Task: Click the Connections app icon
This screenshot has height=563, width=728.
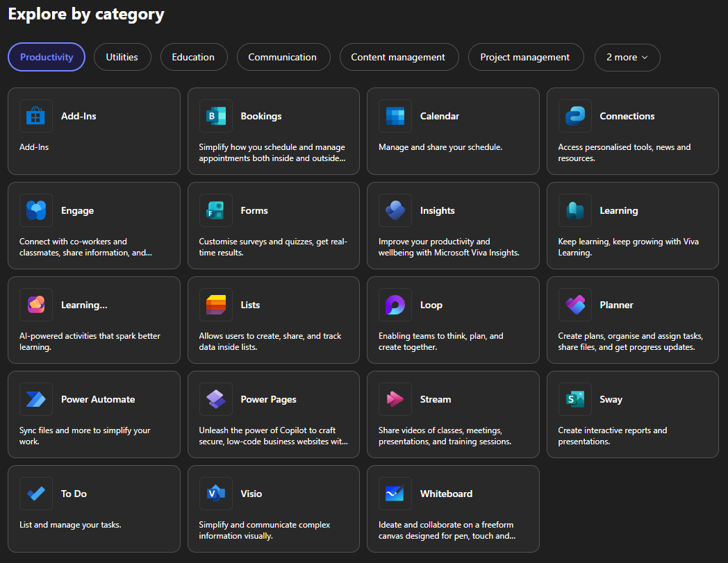Action: point(574,116)
